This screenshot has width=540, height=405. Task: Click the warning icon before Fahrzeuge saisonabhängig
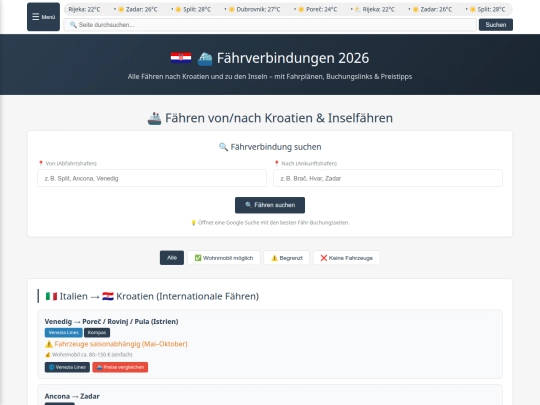coord(49,344)
